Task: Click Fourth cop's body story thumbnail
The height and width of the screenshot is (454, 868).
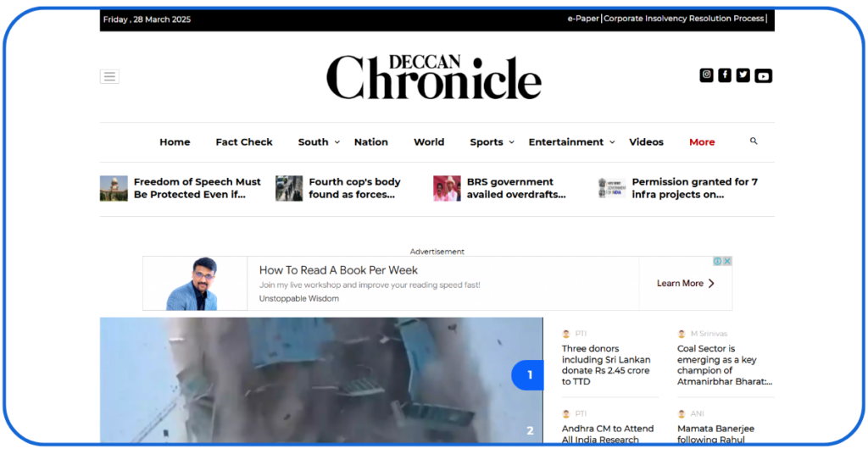Action: [289, 189]
